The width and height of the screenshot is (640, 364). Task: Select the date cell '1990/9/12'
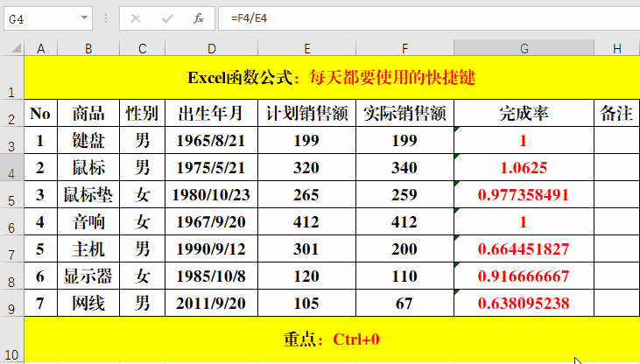[211, 248]
